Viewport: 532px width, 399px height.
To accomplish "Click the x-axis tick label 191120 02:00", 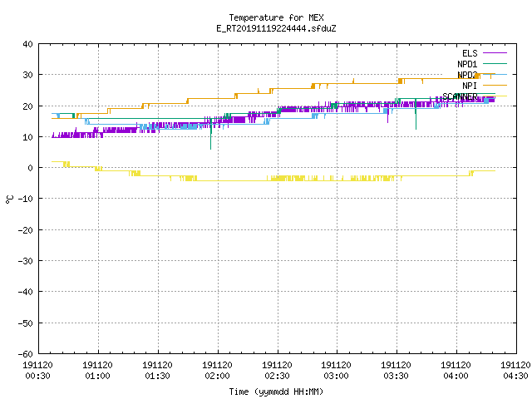I will (217, 371).
